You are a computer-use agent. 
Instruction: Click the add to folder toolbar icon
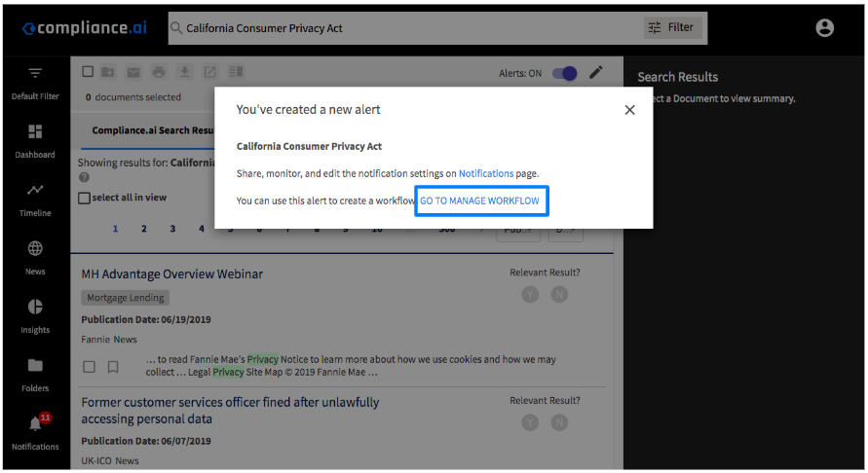coord(108,72)
